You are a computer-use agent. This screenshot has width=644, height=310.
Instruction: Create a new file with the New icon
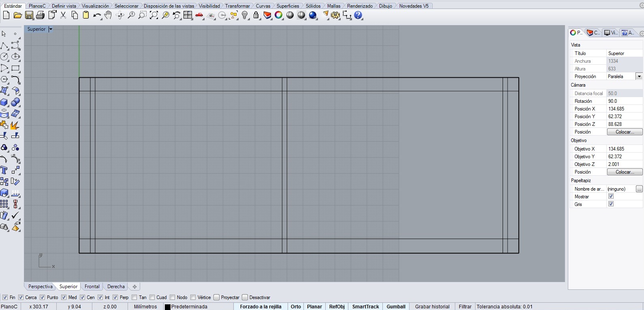pos(6,15)
